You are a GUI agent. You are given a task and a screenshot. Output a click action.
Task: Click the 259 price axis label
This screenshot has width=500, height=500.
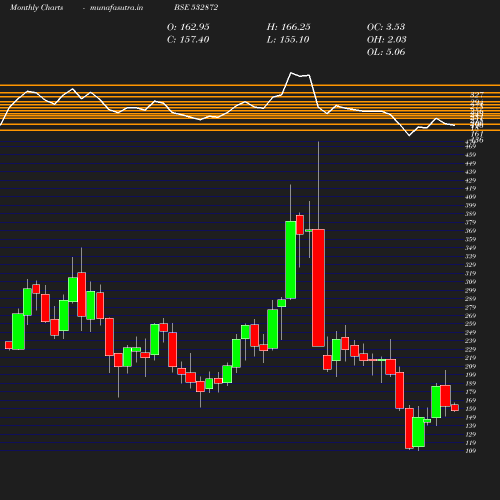coord(470,324)
